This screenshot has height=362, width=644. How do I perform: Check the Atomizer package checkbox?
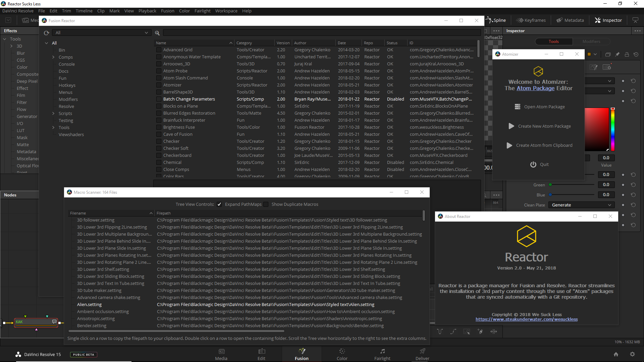click(x=159, y=85)
